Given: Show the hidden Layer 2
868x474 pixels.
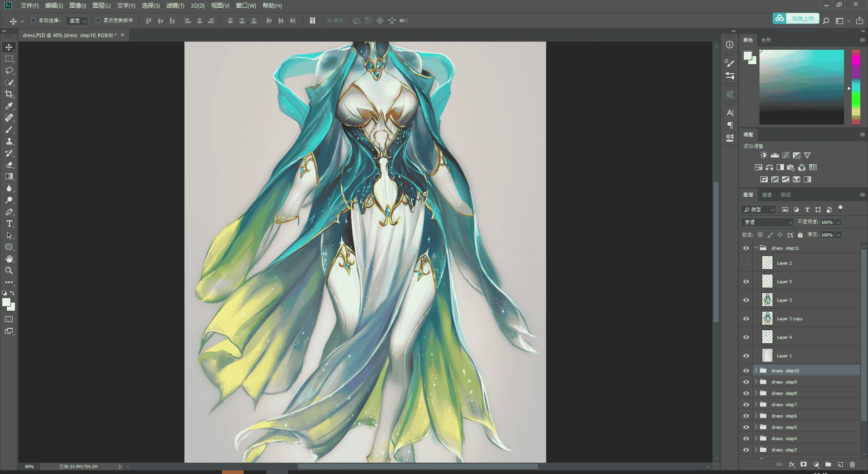Looking at the screenshot, I should 746,263.
